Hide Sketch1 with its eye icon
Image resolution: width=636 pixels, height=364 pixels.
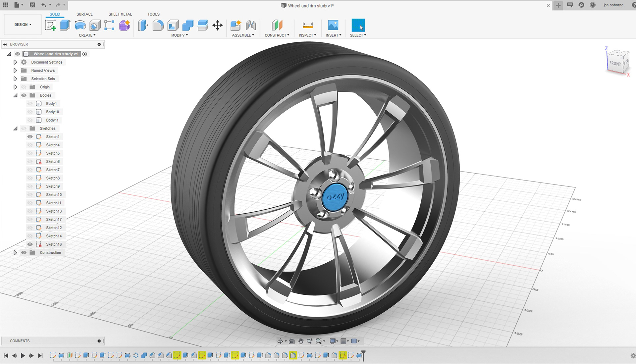(30, 137)
